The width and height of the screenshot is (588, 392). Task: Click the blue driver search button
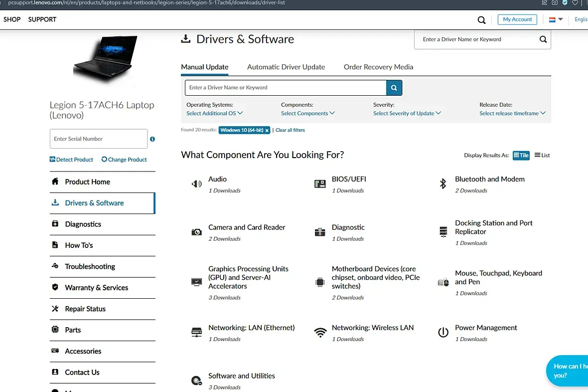click(x=394, y=88)
